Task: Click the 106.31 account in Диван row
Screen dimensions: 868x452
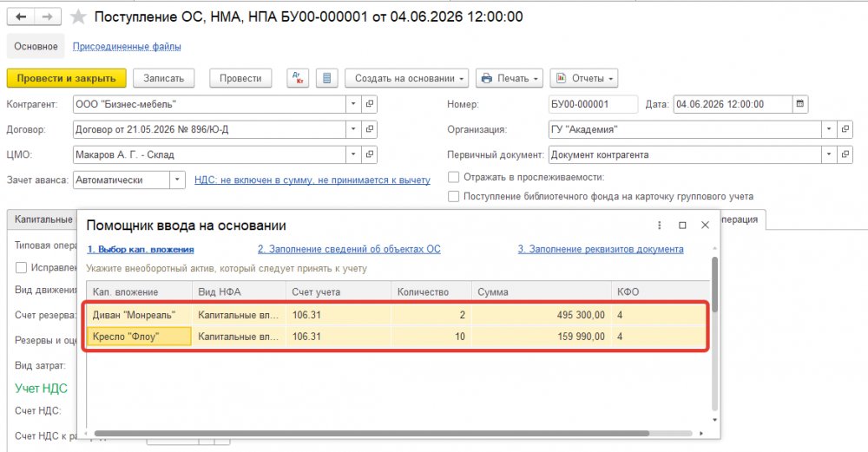Action: click(339, 315)
